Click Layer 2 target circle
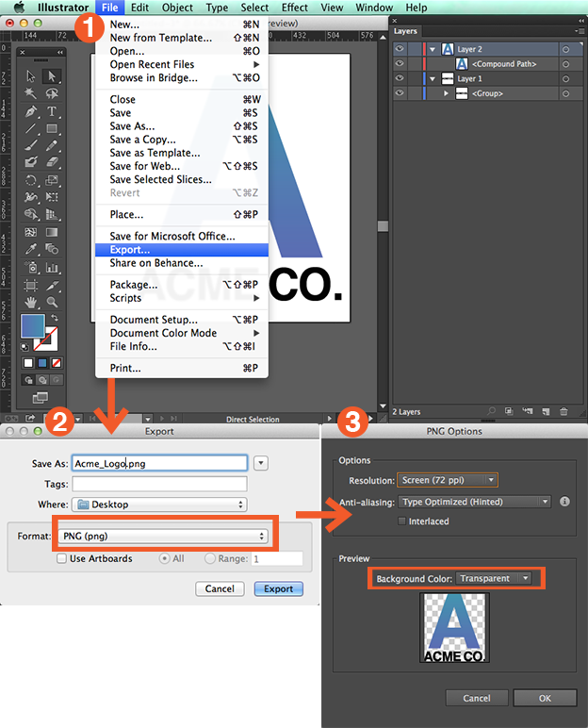Screen dimensions: 588x728 tap(565, 49)
